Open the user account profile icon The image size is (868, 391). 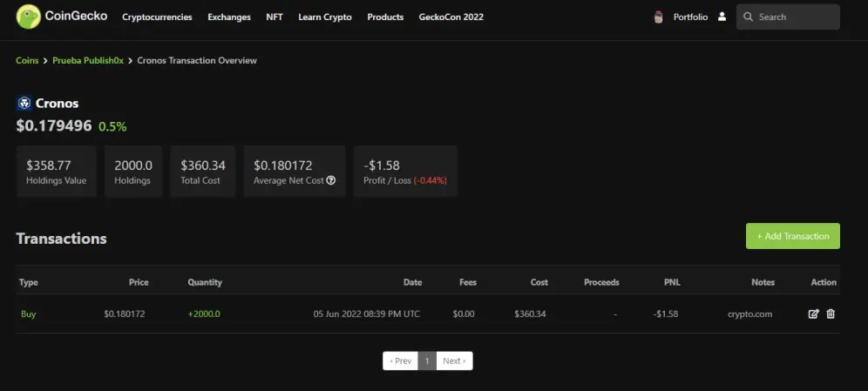click(722, 17)
